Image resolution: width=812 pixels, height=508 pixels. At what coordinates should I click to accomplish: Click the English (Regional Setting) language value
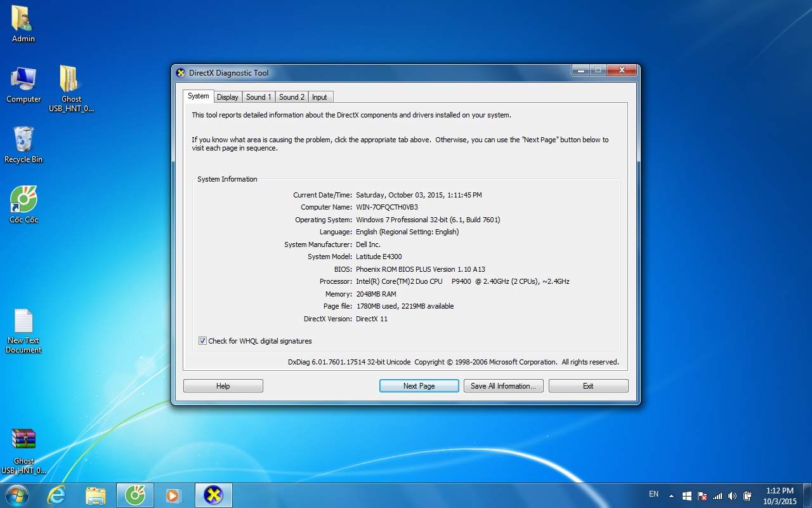click(x=407, y=232)
